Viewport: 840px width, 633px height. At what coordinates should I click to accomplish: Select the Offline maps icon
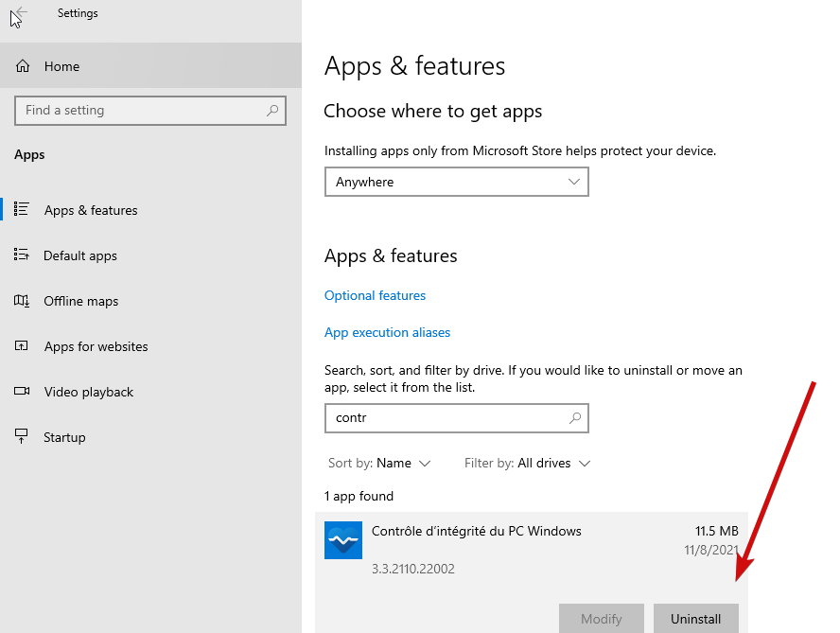click(21, 301)
